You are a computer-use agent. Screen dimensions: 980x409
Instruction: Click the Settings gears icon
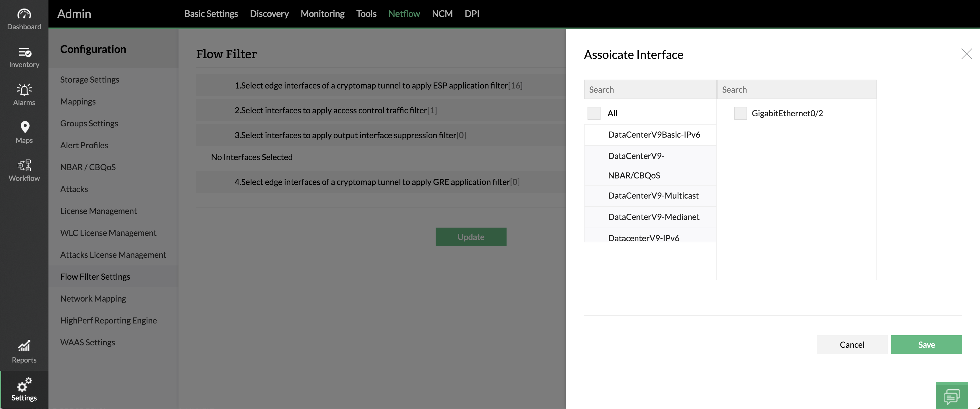[x=24, y=385]
